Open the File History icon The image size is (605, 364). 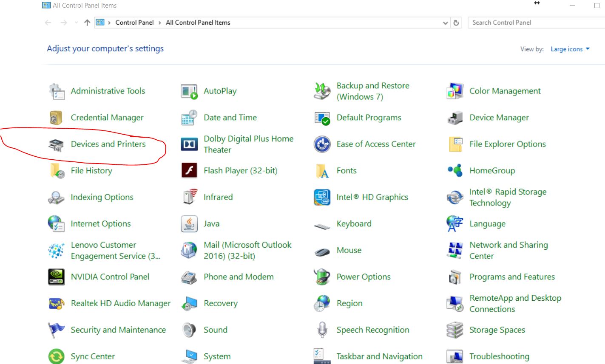pos(57,171)
